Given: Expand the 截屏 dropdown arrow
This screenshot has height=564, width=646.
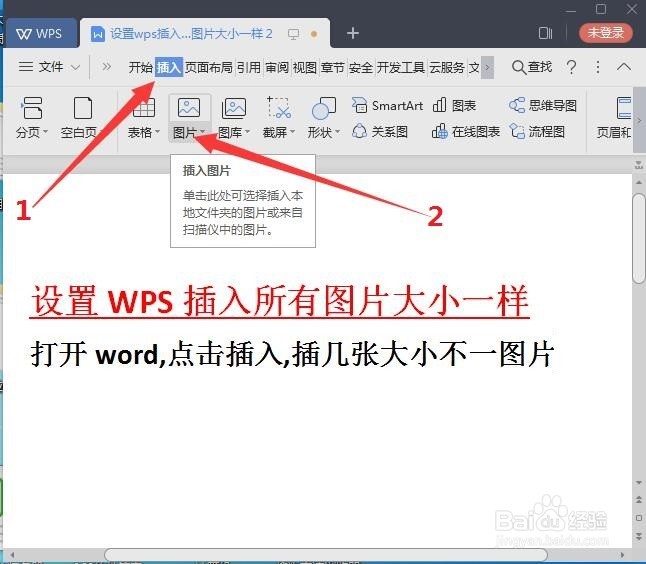Looking at the screenshot, I should click(x=292, y=132).
